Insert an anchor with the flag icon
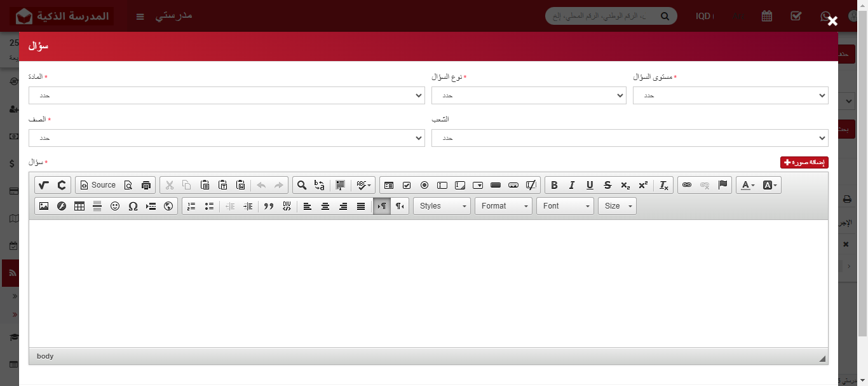The height and width of the screenshot is (386, 868). click(722, 185)
